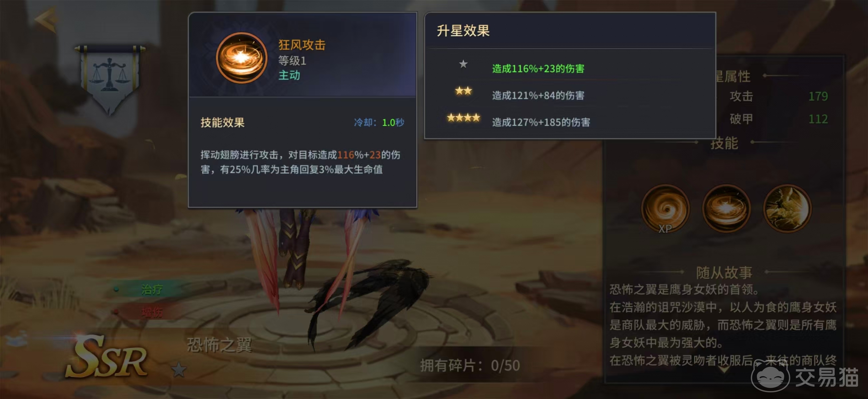Tap the red 增伤 damage tag
Image resolution: width=868 pixels, height=399 pixels.
pyautogui.click(x=152, y=313)
